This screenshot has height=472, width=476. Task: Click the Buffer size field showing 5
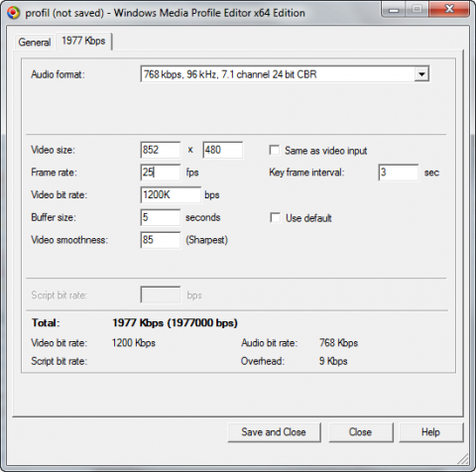[x=161, y=217]
